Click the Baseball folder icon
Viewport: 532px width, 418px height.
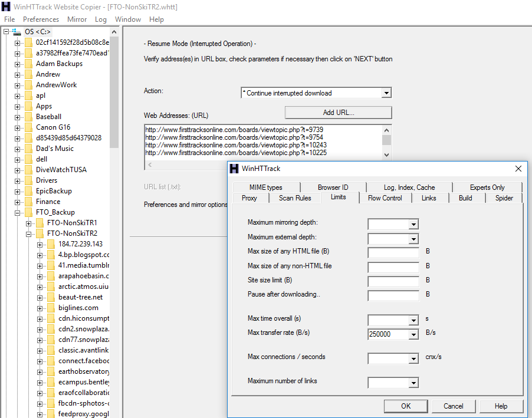[x=28, y=117]
